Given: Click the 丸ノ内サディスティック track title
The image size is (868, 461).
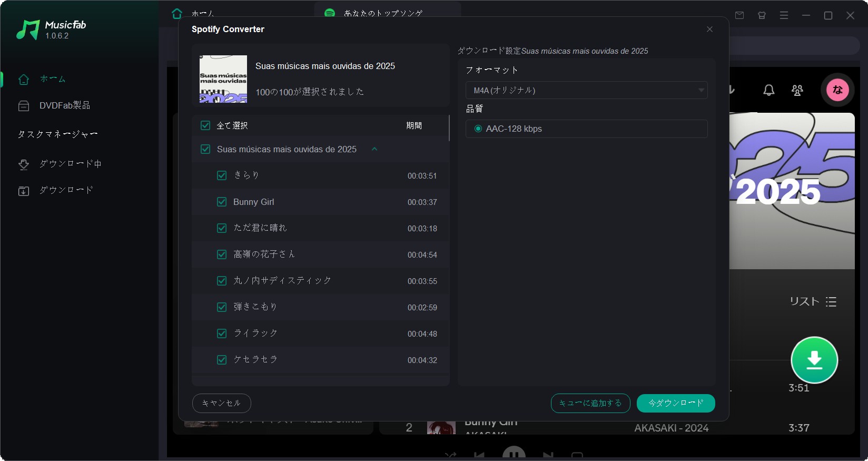Looking at the screenshot, I should pos(282,280).
